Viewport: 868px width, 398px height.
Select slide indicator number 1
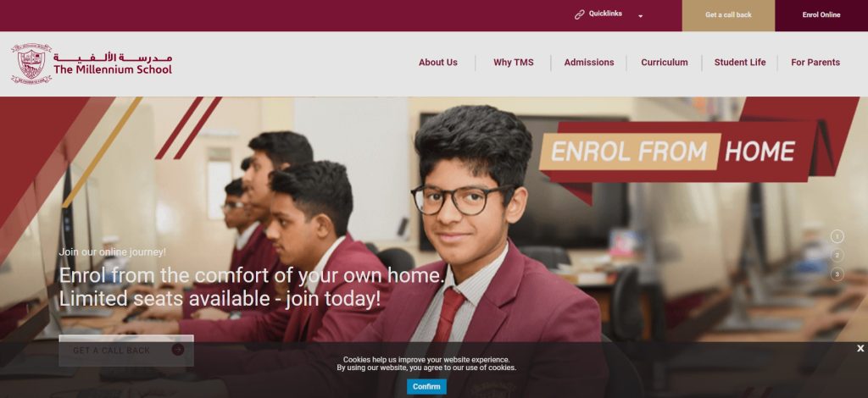click(837, 236)
